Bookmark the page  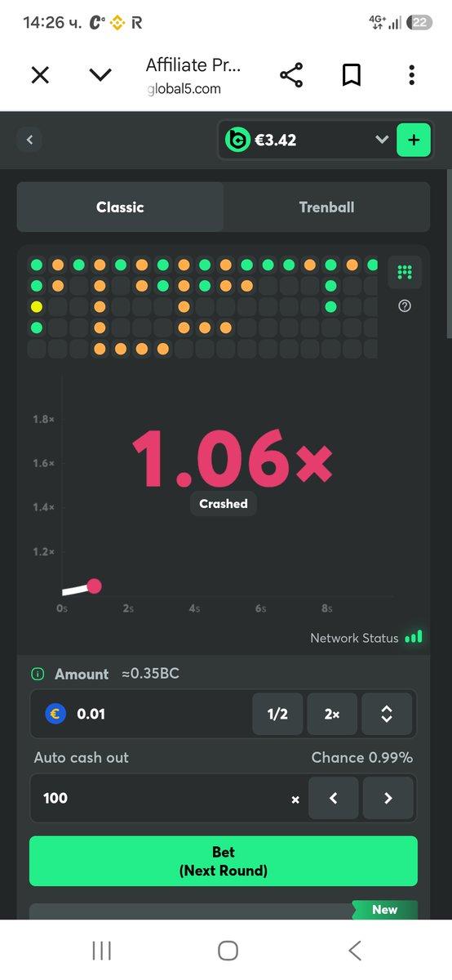pos(352,75)
